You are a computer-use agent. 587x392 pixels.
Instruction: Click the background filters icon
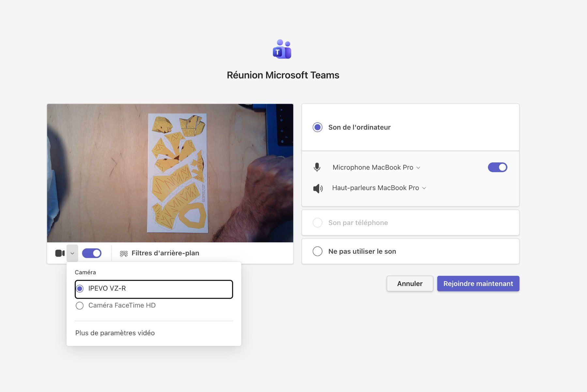tap(124, 253)
